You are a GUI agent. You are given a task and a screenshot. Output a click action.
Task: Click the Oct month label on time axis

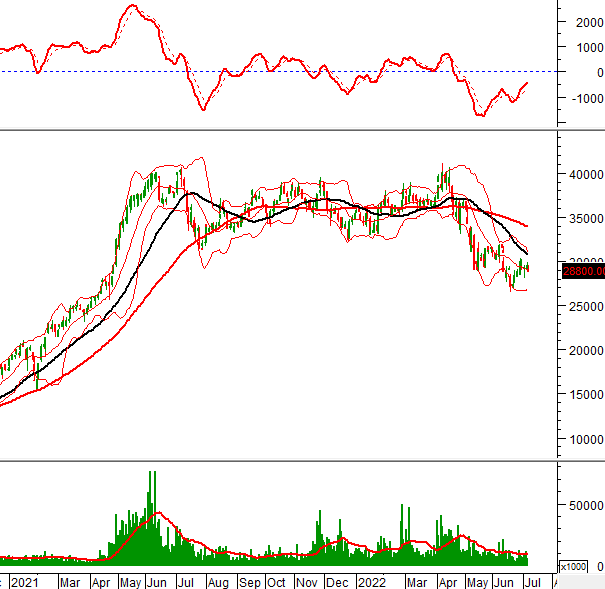pos(276,581)
